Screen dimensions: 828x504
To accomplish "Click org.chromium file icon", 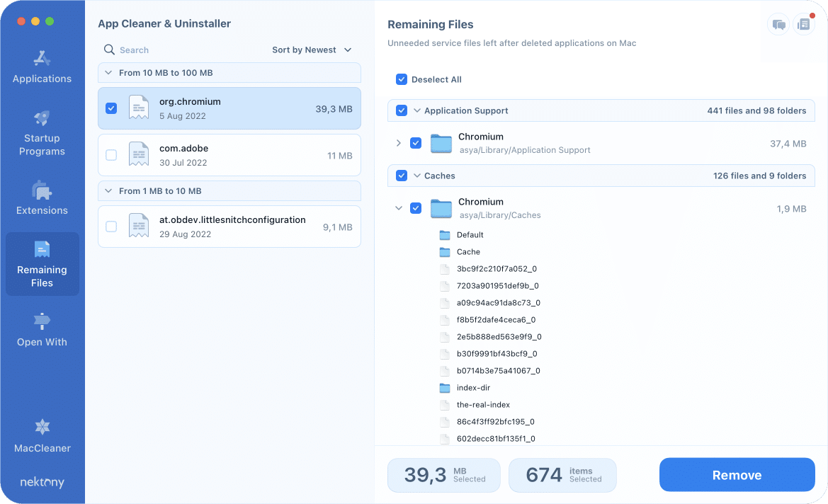I will (x=139, y=108).
